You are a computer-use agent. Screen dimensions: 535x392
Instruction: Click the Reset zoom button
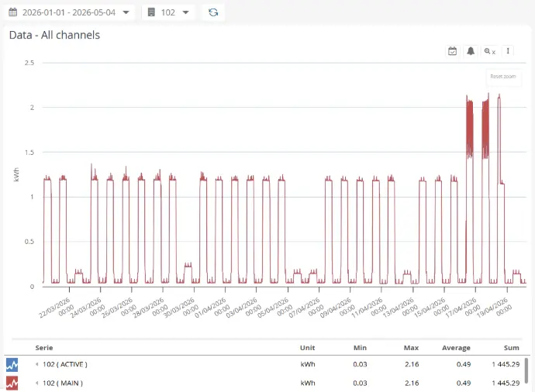pos(503,77)
